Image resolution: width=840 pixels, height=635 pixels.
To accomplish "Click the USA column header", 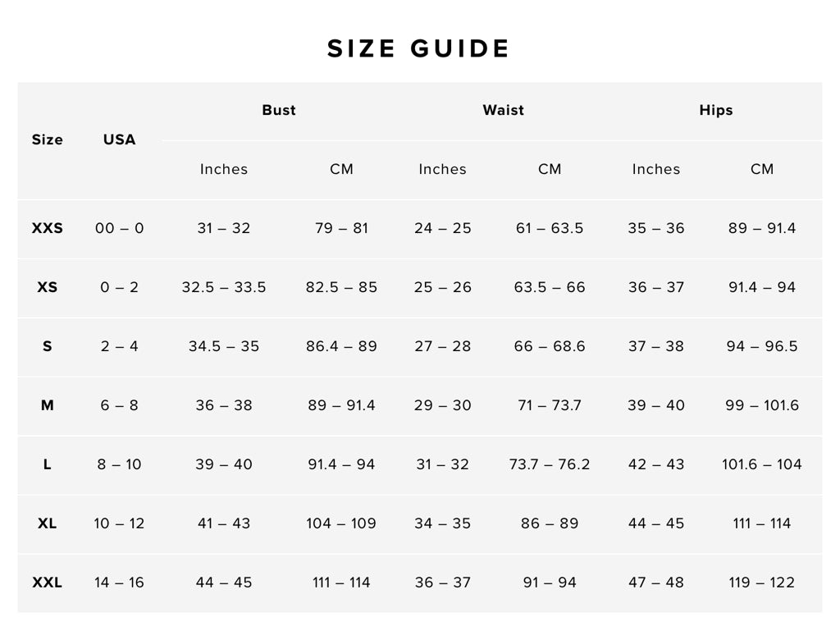I will (119, 139).
